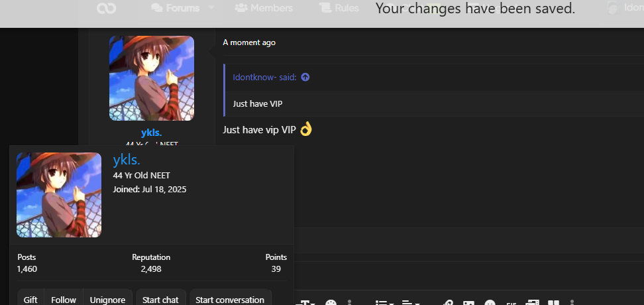Click the reply text 'Just have vip VIP'

[x=259, y=130]
